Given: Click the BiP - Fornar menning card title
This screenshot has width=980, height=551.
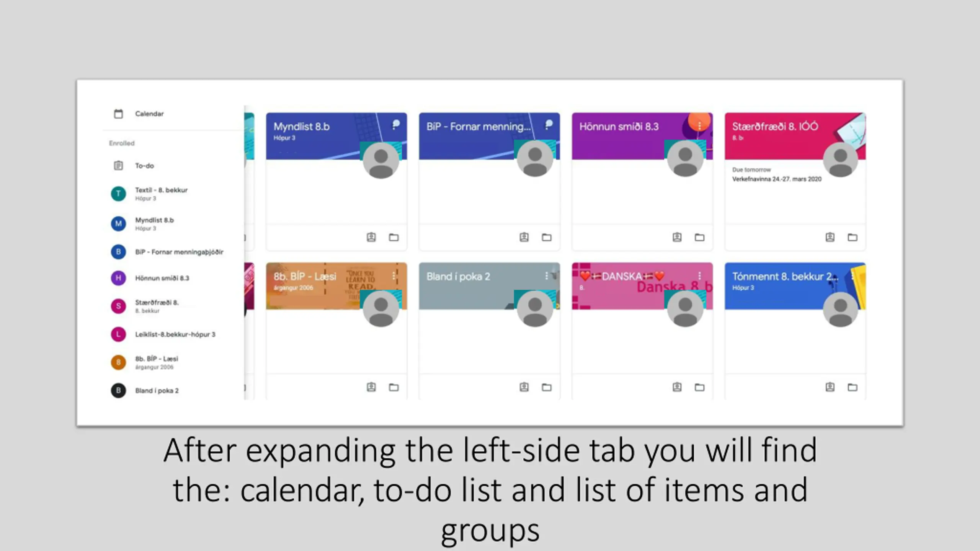Looking at the screenshot, I should [479, 127].
